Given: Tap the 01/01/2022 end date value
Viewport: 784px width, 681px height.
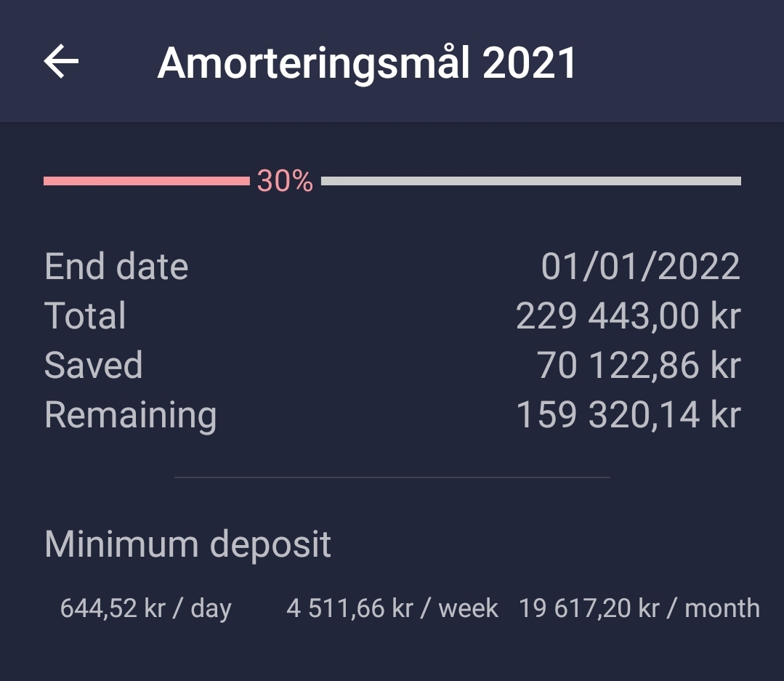Looking at the screenshot, I should pyautogui.click(x=640, y=267).
